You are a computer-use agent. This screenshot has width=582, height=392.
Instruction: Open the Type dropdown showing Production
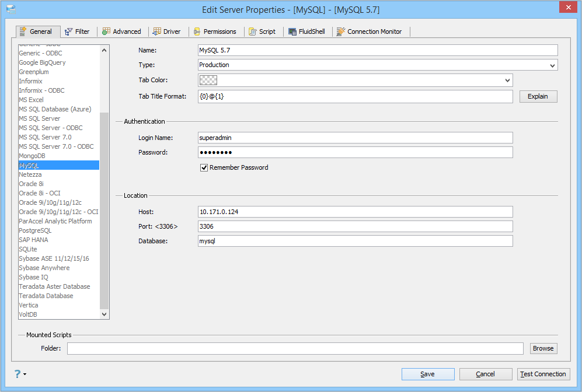coord(552,65)
